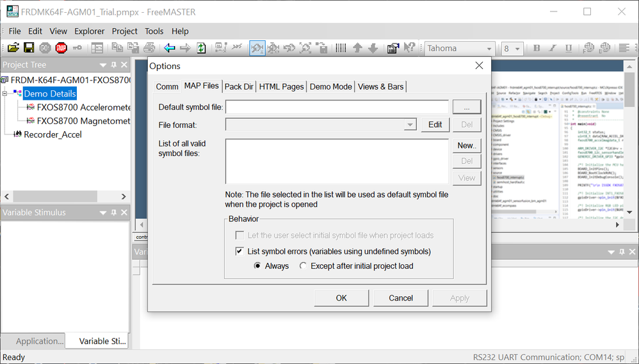Click New.. to add a symbol file
This screenshot has height=364, width=639.
coord(467,145)
